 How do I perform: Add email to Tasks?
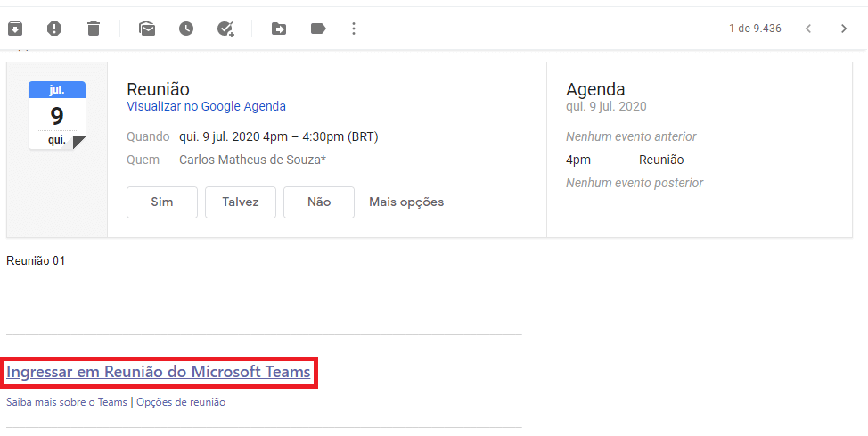pos(225,29)
